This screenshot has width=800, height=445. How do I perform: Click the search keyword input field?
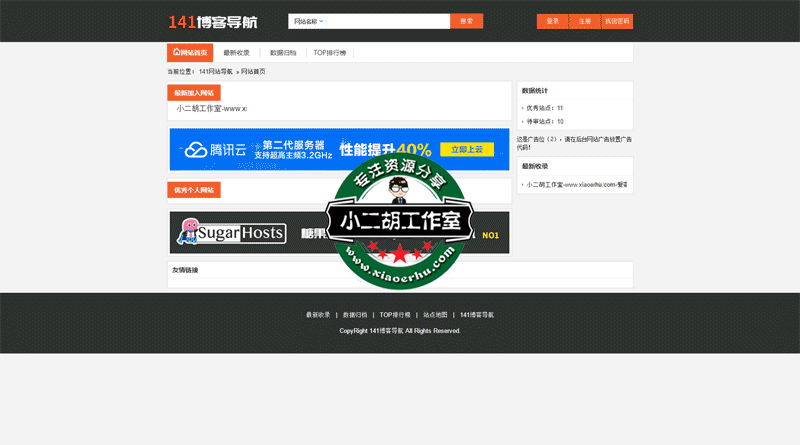point(388,21)
